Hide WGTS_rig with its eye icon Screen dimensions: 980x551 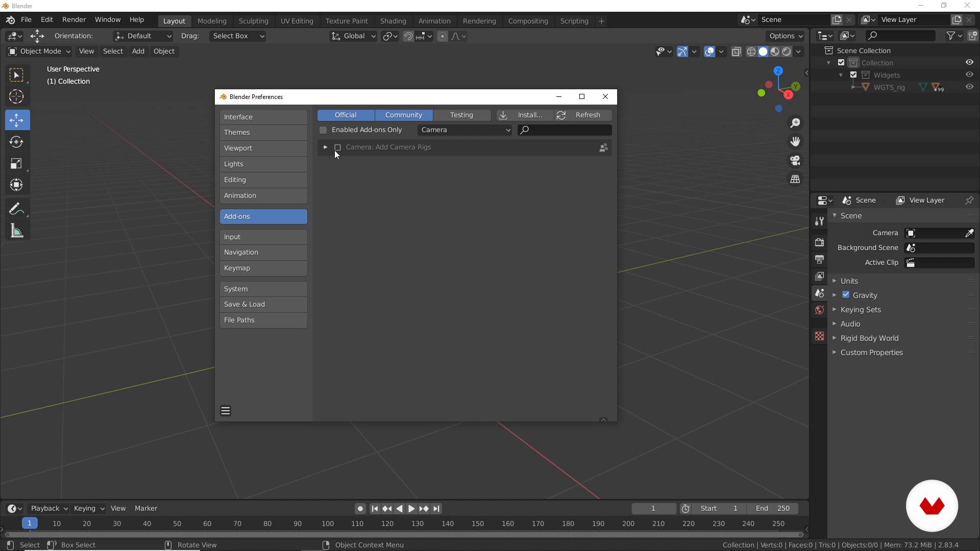969,87
